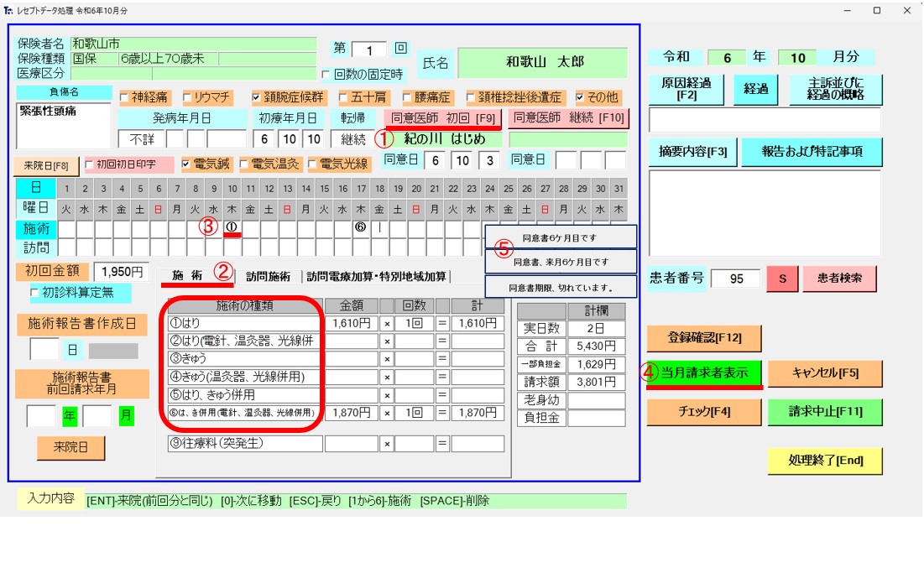Uncheck the 頚腕症候群 checkbox
Screen dimensions: 924x573
[258, 97]
